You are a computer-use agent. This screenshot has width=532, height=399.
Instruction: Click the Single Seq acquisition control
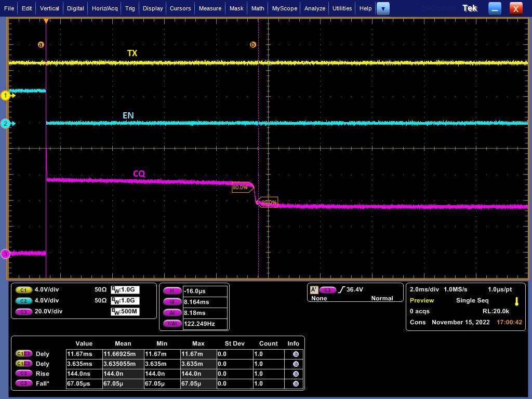coord(472,300)
